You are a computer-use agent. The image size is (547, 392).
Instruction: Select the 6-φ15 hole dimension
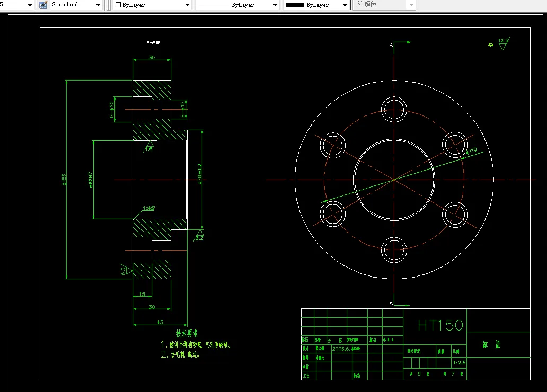click(183, 110)
